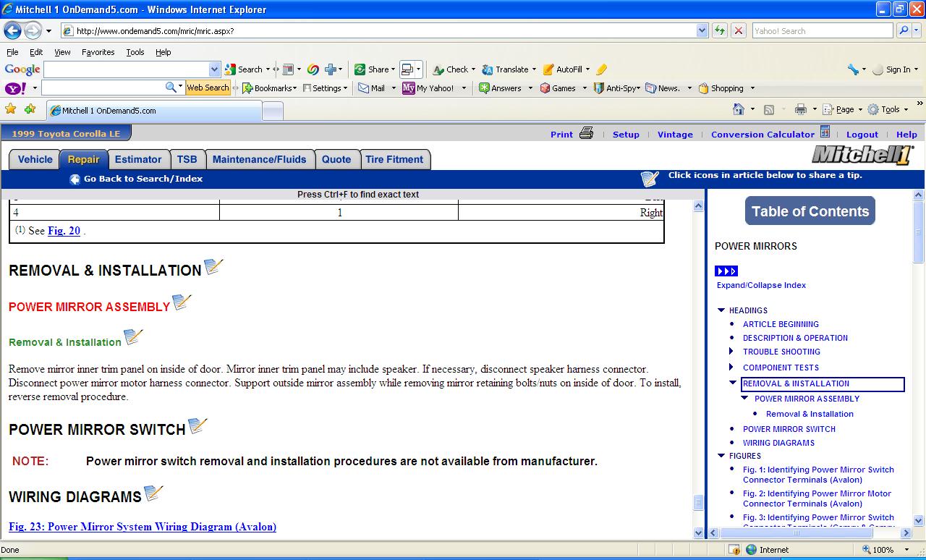Viewport: 926px width, 560px height.
Task: Select WIRING DIAGRAMS in table of contents
Action: 778,443
